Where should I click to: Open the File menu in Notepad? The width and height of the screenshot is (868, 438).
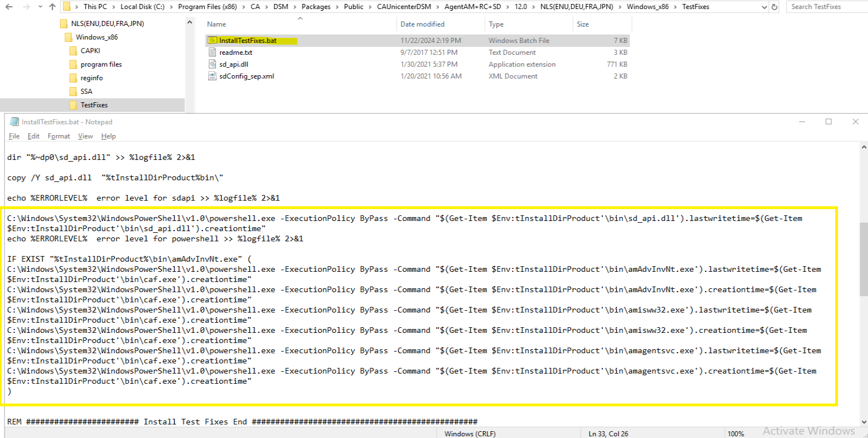pos(14,136)
